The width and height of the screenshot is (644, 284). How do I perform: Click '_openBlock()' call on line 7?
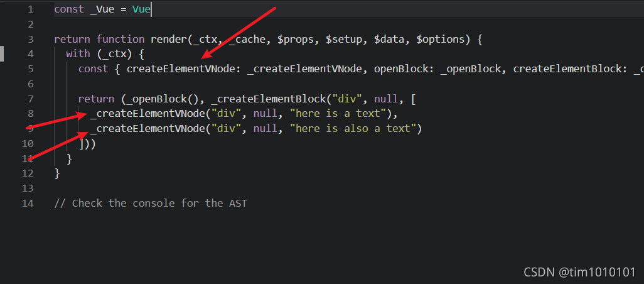163,99
